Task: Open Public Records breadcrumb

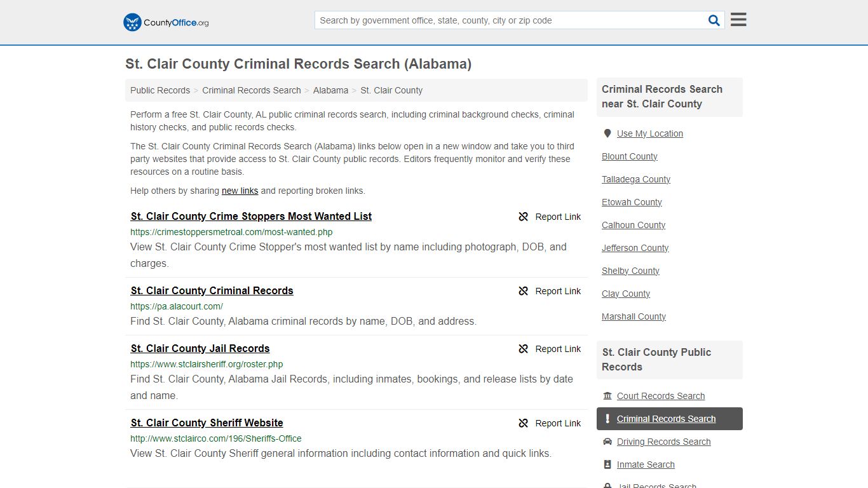Action: coord(160,90)
